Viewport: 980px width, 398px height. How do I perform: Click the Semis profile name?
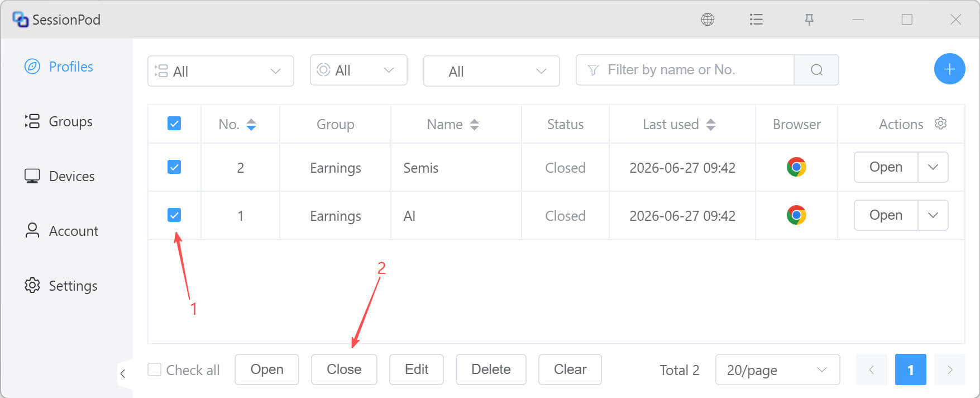point(421,168)
